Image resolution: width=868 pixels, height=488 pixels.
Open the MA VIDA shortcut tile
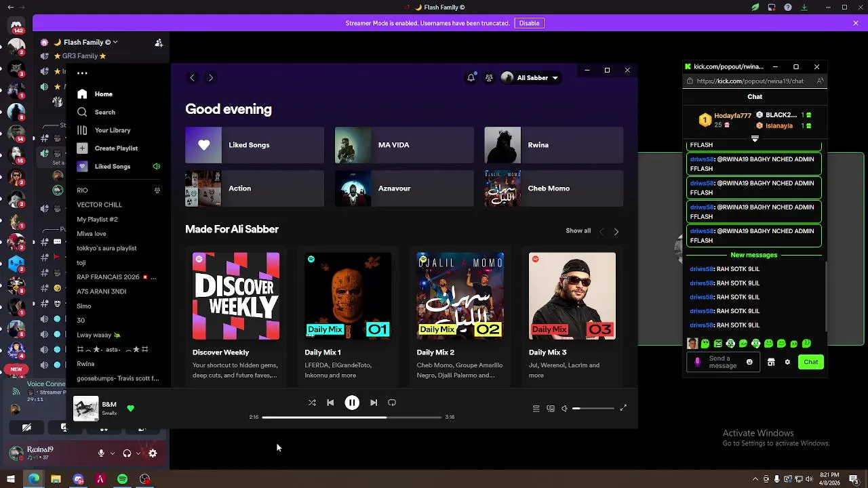click(x=404, y=145)
